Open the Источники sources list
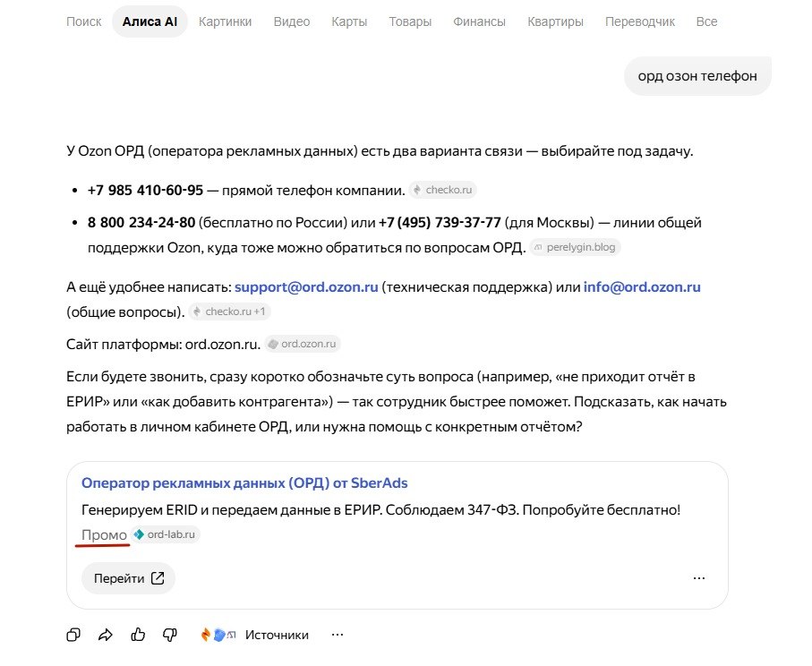 277,635
